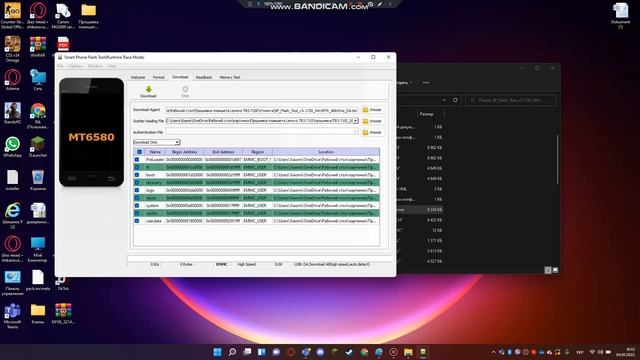Image resolution: width=640 pixels, height=360 pixels.
Task: Click the Windows Start button on taskbar
Action: [x=218, y=352]
